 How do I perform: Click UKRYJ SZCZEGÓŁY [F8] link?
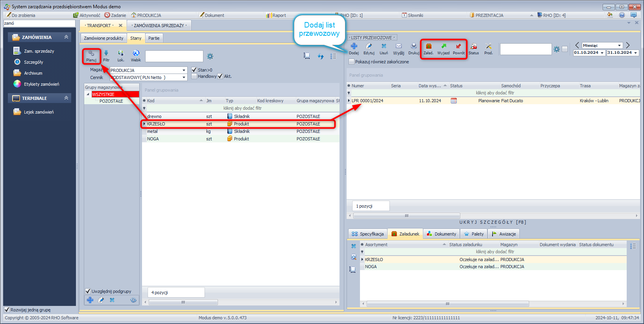coord(493,222)
